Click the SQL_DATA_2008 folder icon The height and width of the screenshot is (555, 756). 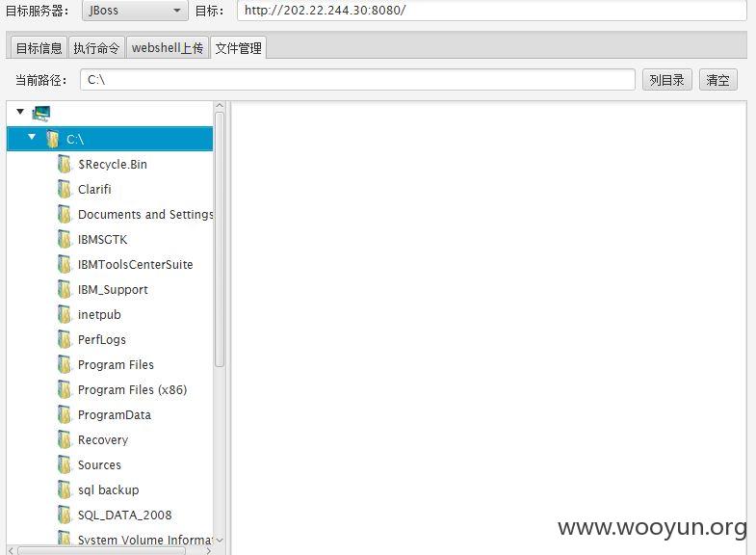coord(65,515)
